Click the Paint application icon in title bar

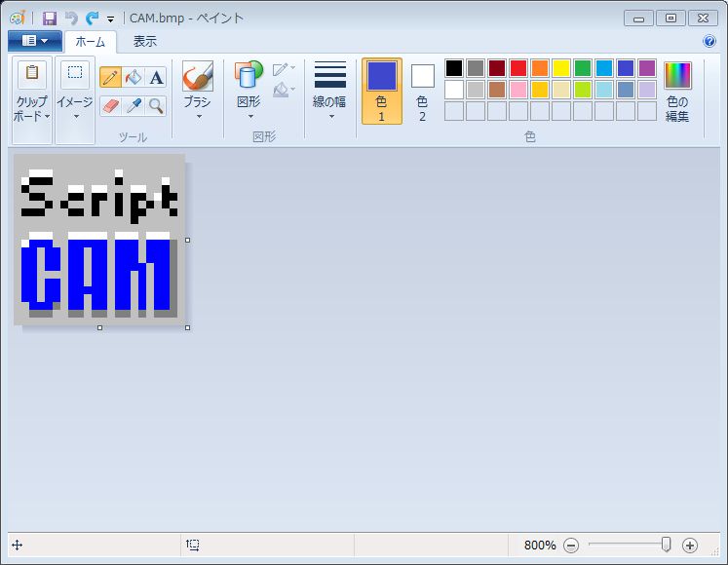click(18, 19)
